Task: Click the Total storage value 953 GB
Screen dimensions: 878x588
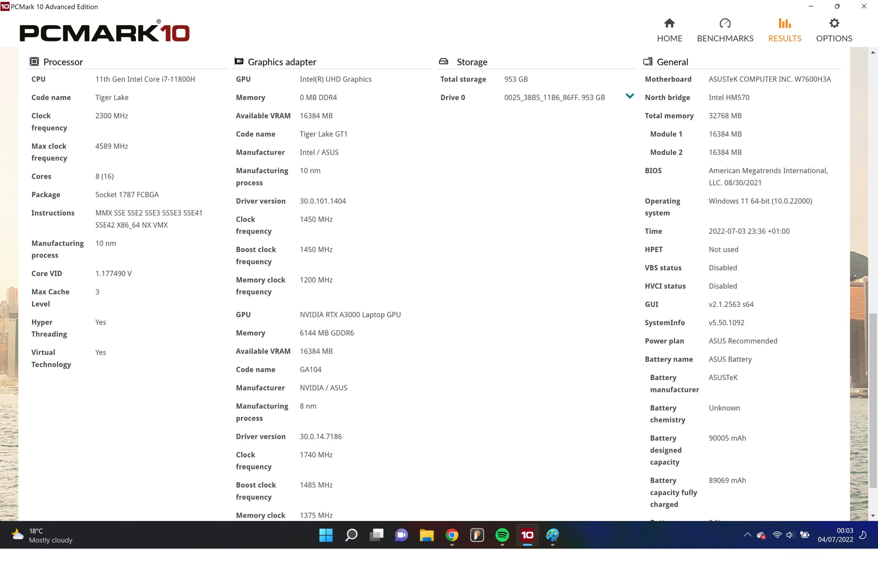Action: tap(516, 79)
